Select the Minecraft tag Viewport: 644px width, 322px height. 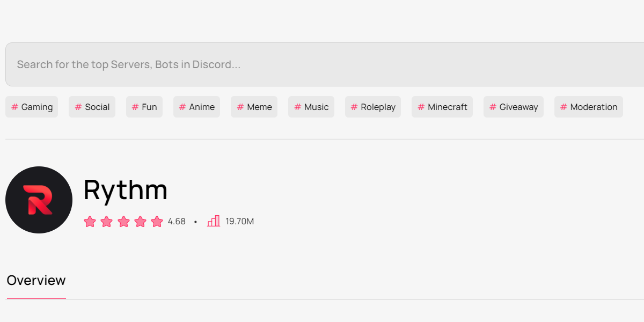tap(442, 107)
